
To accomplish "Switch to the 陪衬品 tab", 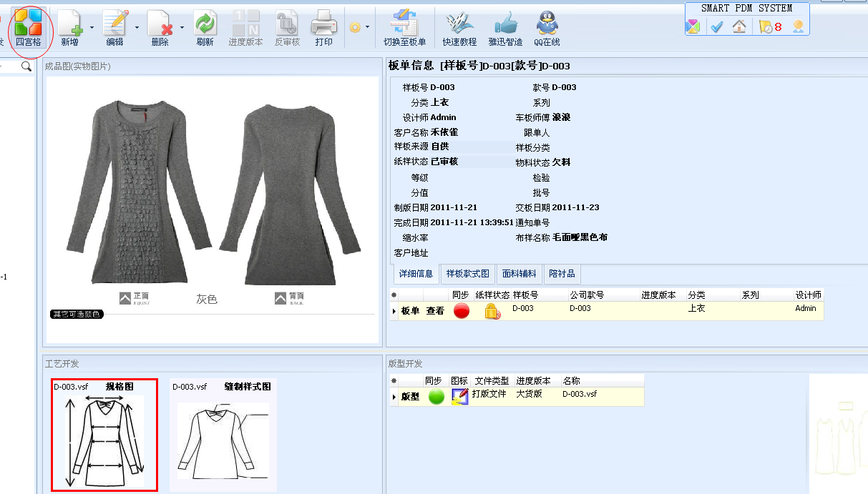I will tap(562, 273).
